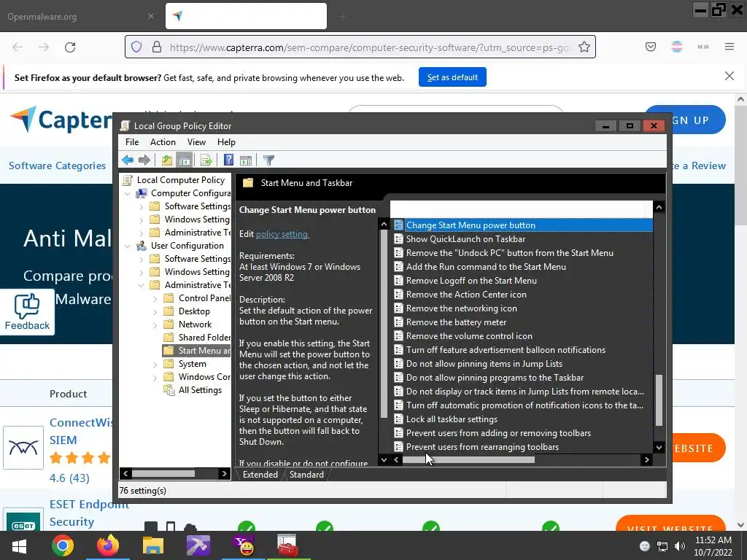
Task: Click the Back arrow in Group Policy toolbar
Action: pos(127,160)
